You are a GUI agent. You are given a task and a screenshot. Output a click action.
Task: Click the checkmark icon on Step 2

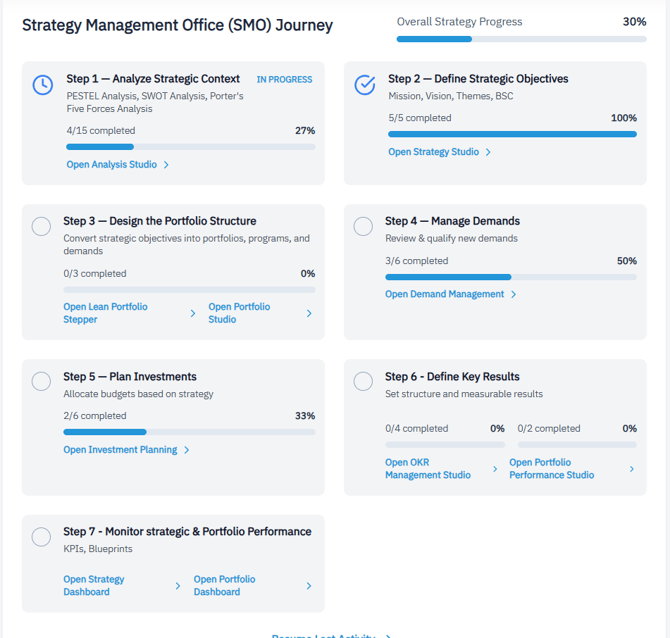pos(365,85)
